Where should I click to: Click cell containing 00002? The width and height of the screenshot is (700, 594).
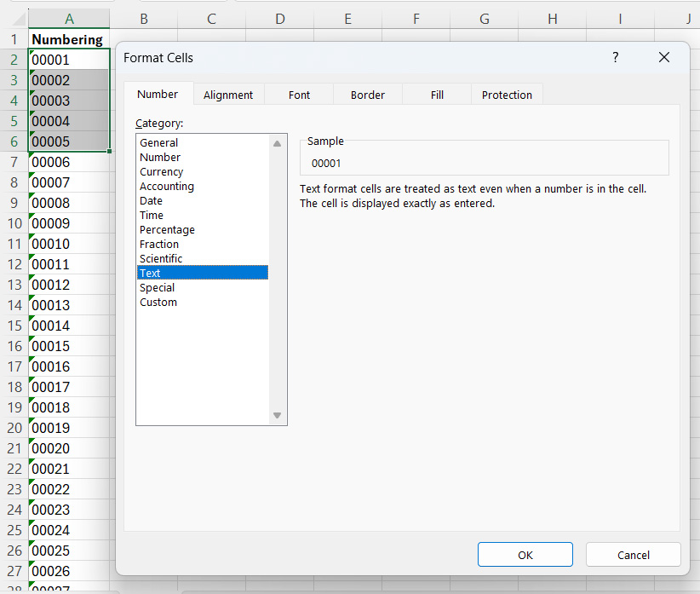pos(69,80)
